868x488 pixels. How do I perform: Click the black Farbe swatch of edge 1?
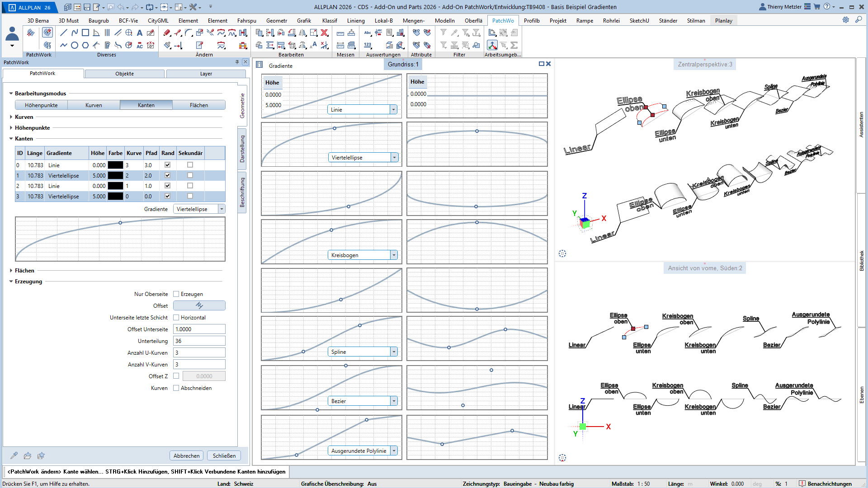tap(115, 175)
